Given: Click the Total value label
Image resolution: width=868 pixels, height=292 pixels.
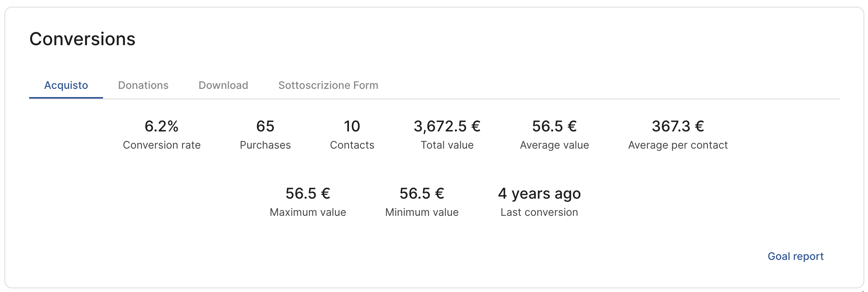Looking at the screenshot, I should point(447,145).
